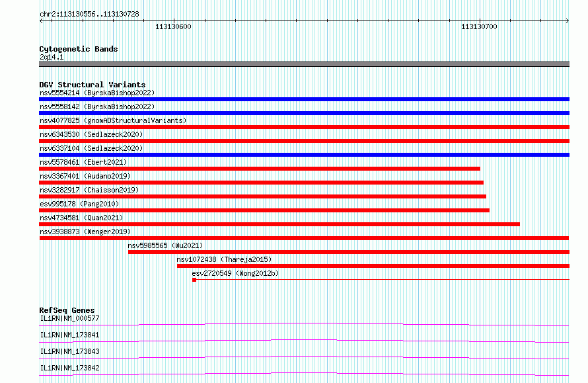Select the nsv3367401 red variant bar
Viewport: 588px width, 383px height.
262,183
